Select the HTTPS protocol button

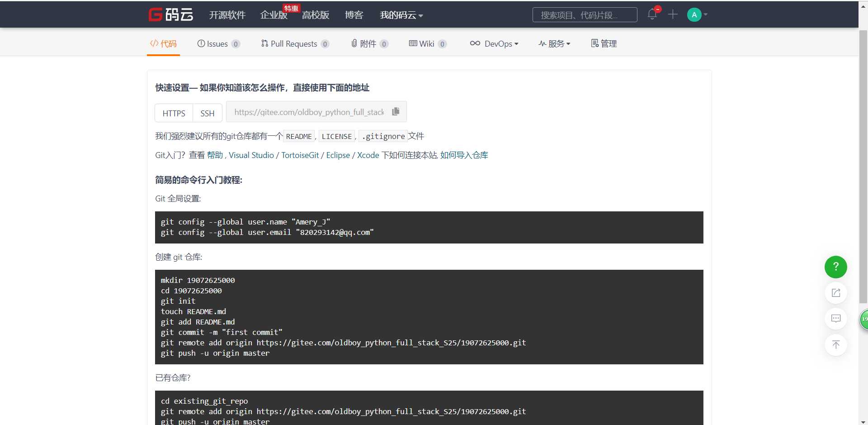tap(174, 113)
